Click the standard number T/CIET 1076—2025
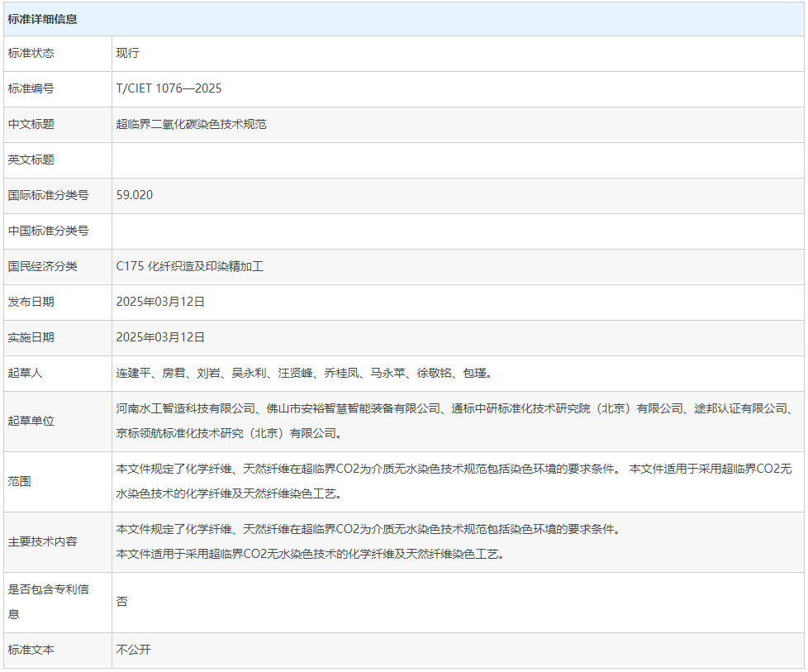This screenshot has width=808, height=672. (169, 88)
